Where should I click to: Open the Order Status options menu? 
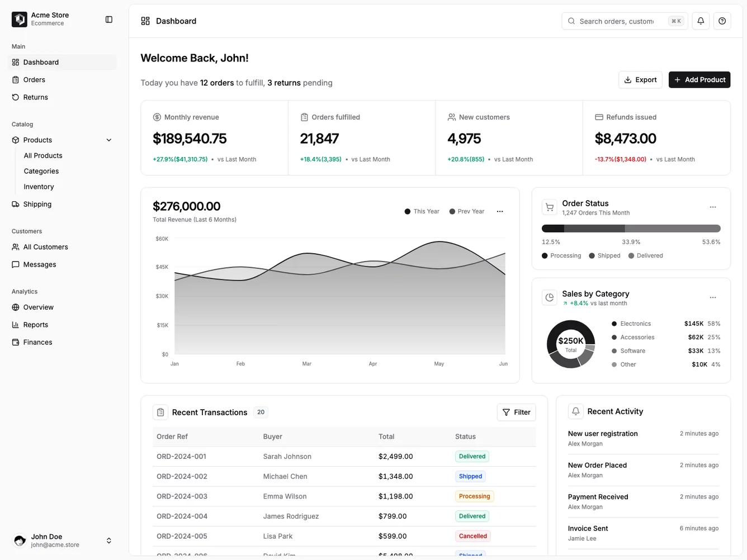pos(712,207)
